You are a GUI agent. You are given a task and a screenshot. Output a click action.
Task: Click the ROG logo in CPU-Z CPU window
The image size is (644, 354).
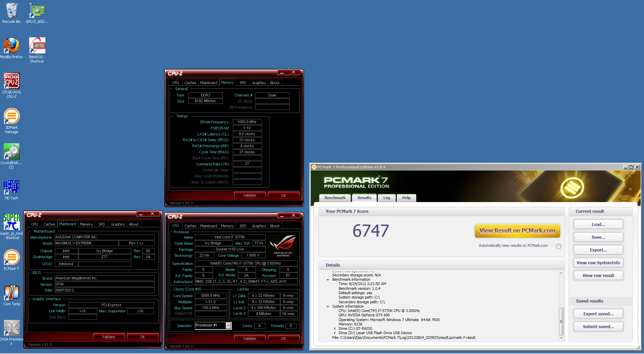pos(283,246)
